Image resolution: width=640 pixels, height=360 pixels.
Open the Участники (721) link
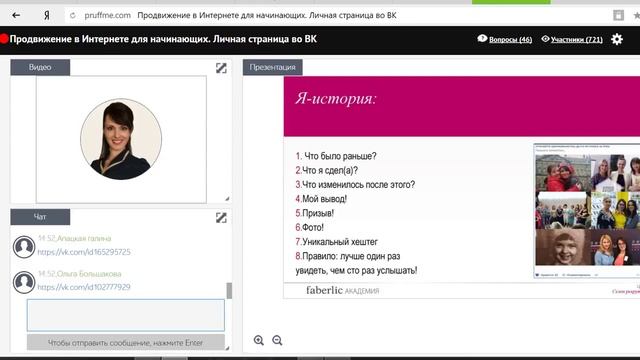click(x=576, y=40)
